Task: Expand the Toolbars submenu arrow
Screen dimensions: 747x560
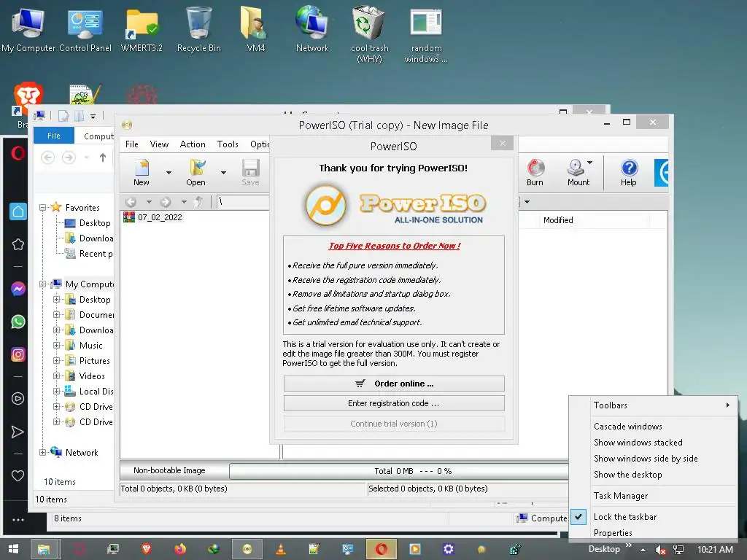Action: coord(727,405)
